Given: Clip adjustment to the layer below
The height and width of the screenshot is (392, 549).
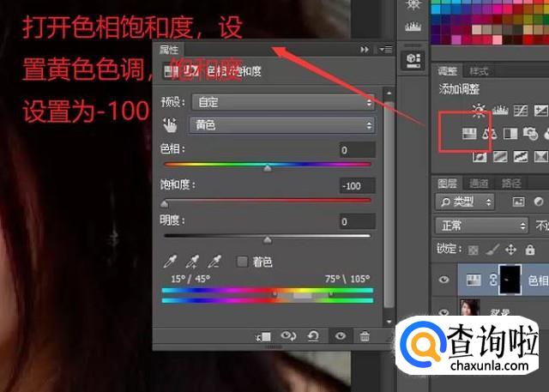Looking at the screenshot, I should (263, 337).
